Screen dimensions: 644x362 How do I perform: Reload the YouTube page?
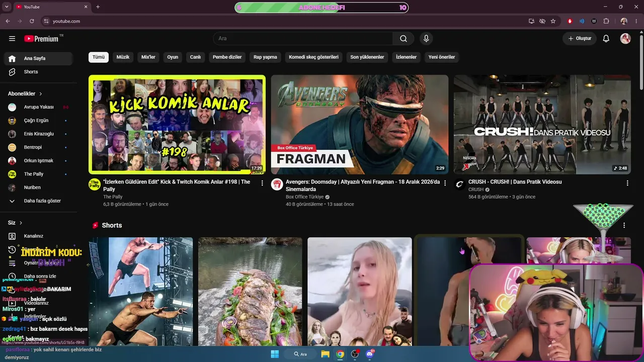coord(32,21)
